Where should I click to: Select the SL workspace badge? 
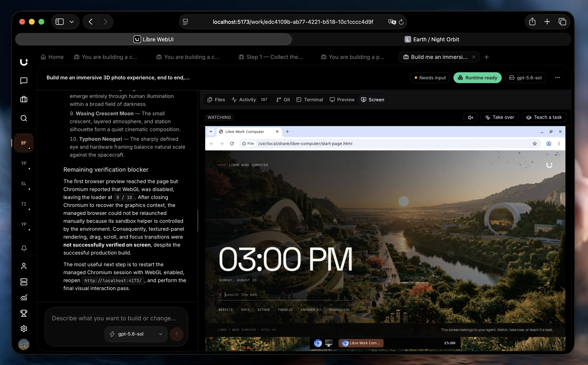pyautogui.click(x=24, y=184)
